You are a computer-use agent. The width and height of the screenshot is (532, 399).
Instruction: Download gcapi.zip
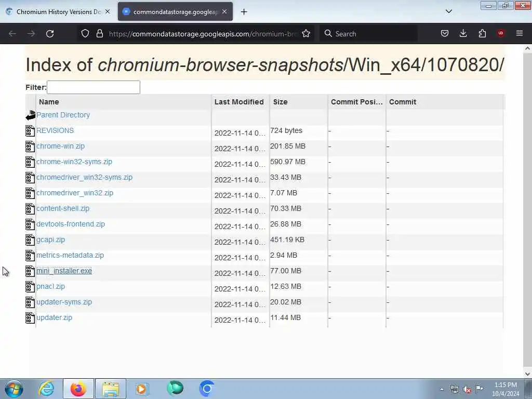point(50,240)
